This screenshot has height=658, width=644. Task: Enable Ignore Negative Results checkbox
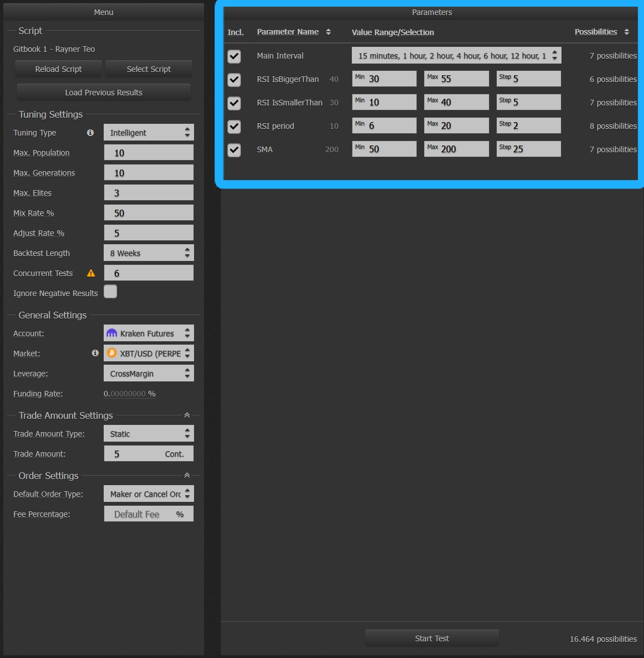coord(110,292)
